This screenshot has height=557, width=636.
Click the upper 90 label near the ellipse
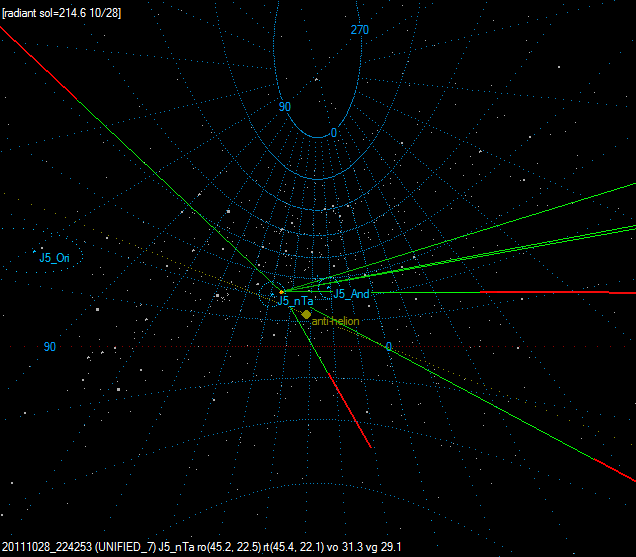pyautogui.click(x=285, y=107)
